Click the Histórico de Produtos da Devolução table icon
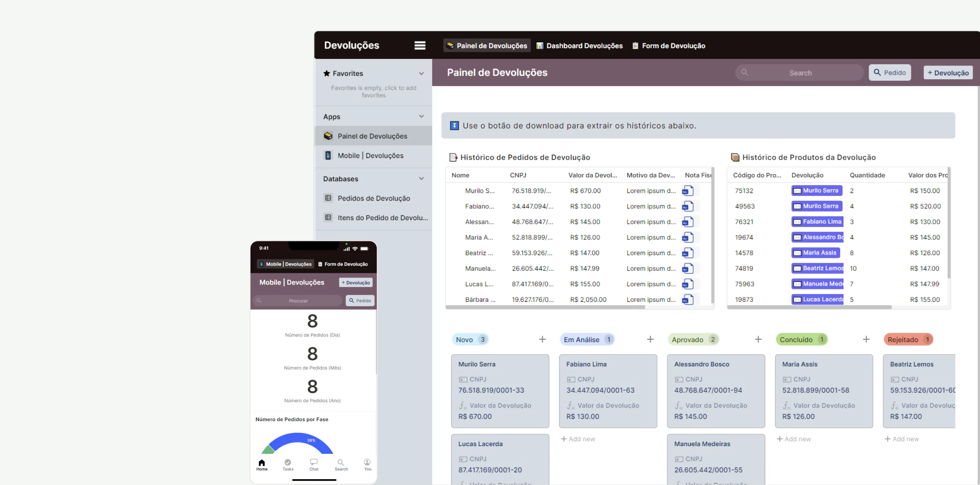 click(734, 157)
